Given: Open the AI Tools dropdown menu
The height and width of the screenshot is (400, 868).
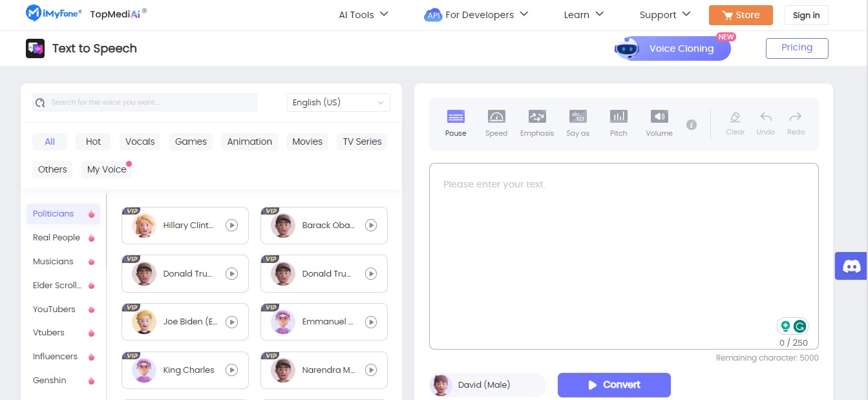Looking at the screenshot, I should click(x=363, y=15).
